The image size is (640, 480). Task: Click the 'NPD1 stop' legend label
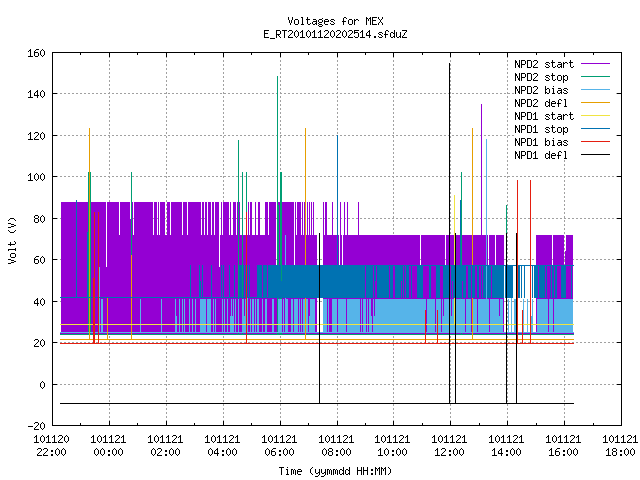click(x=541, y=129)
